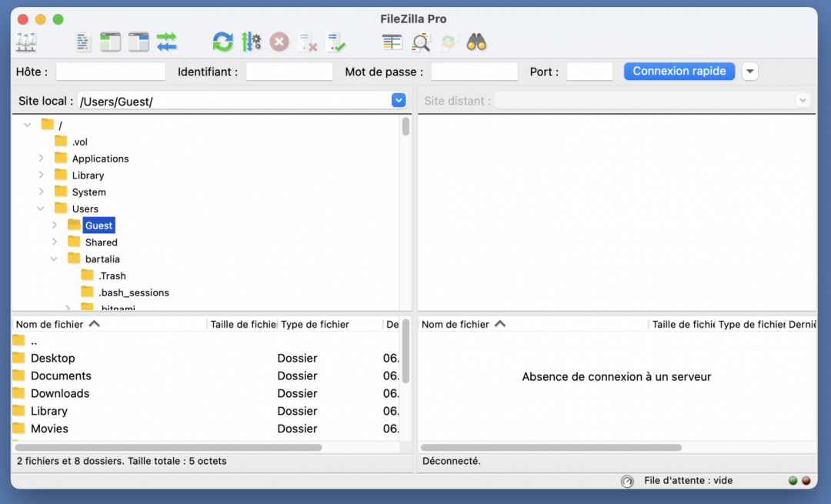
Task: Open the Site distant path dropdown
Action: point(803,100)
